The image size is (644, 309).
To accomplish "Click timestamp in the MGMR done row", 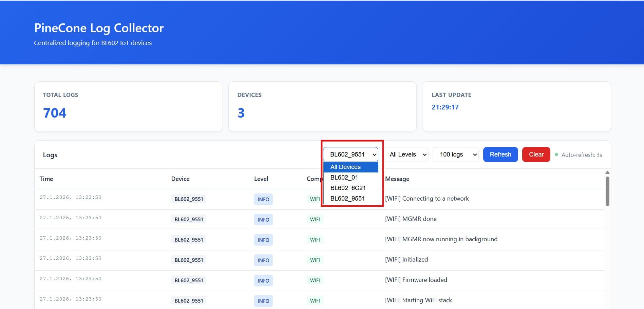I will click(x=70, y=218).
